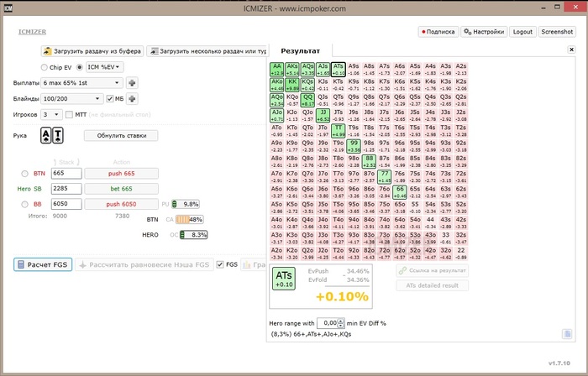Click the ace of spades hand card
This screenshot has height=376, width=588.
[45, 135]
